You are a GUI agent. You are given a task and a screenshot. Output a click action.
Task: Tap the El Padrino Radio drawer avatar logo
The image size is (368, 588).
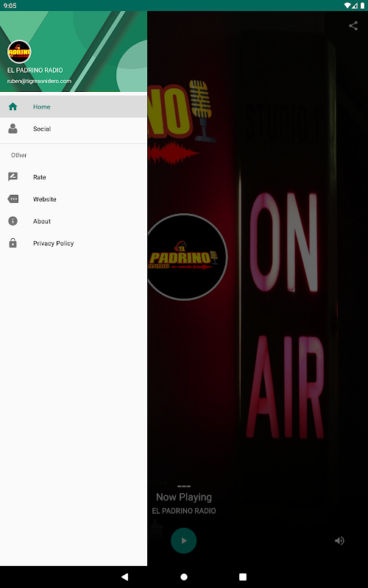(19, 51)
